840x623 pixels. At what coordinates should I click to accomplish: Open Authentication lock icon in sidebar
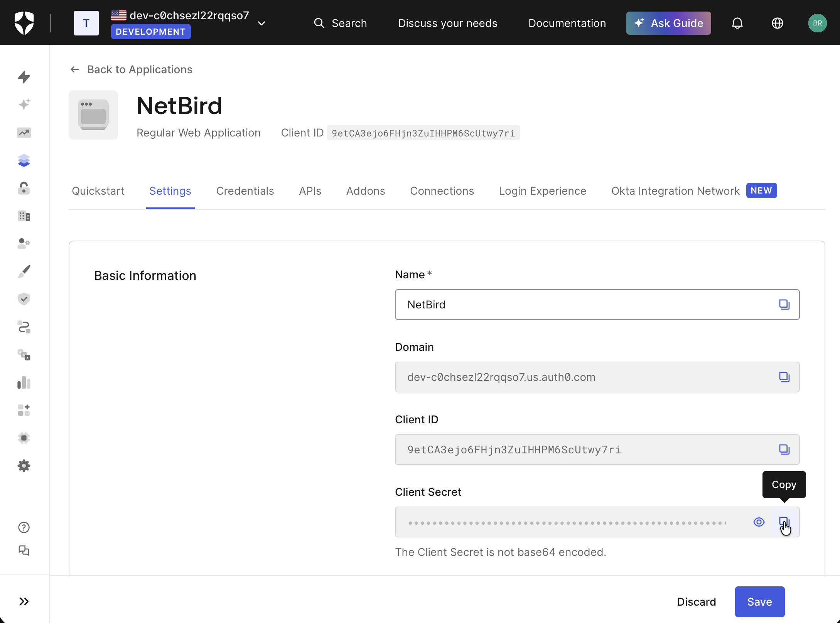click(x=24, y=188)
